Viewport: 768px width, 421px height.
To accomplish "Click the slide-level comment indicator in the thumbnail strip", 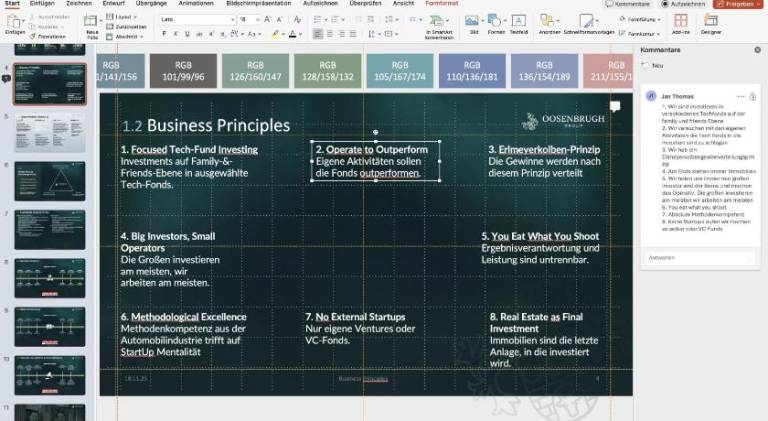I will point(6,78).
